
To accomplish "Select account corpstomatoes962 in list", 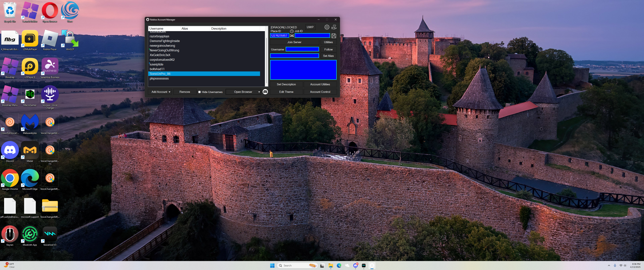I will pos(162,60).
